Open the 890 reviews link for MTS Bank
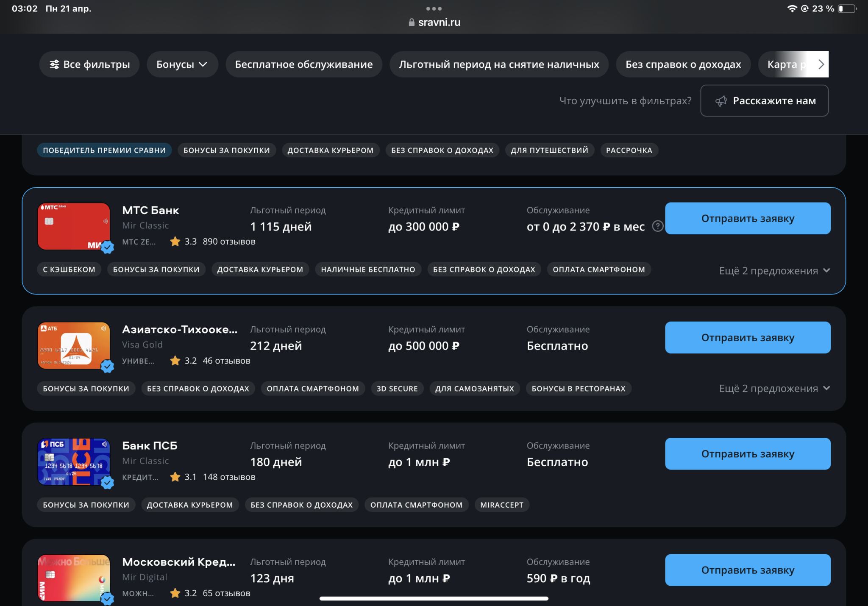 tap(229, 242)
